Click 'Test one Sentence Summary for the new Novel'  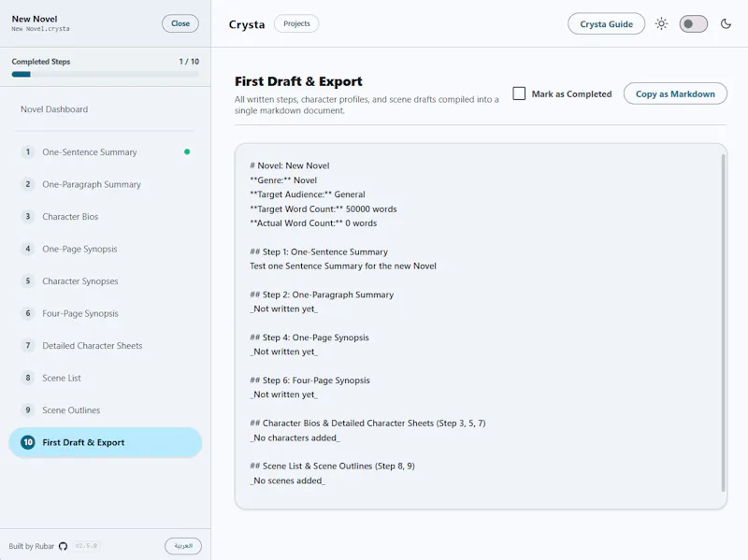(x=343, y=266)
